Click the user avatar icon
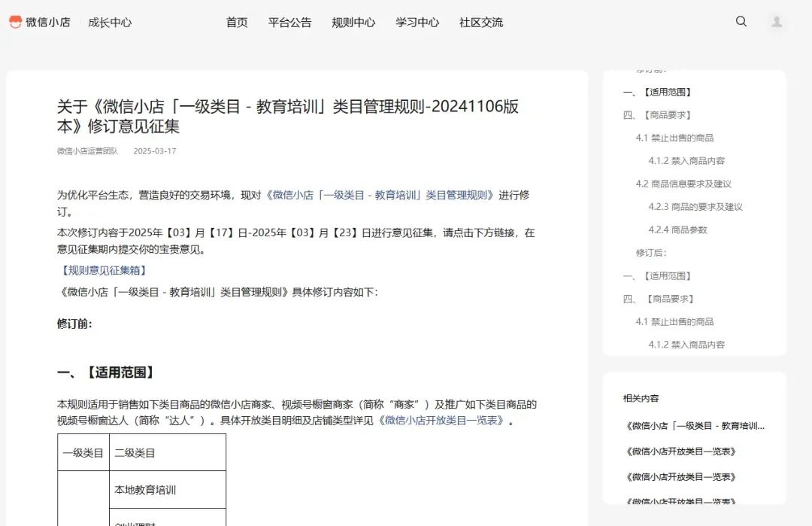The height and width of the screenshot is (526, 812). [776, 22]
